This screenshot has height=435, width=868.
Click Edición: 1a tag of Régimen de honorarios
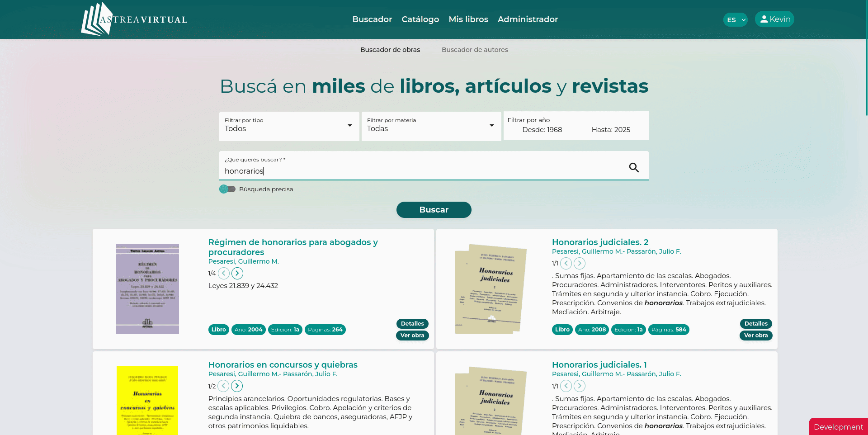click(x=285, y=330)
